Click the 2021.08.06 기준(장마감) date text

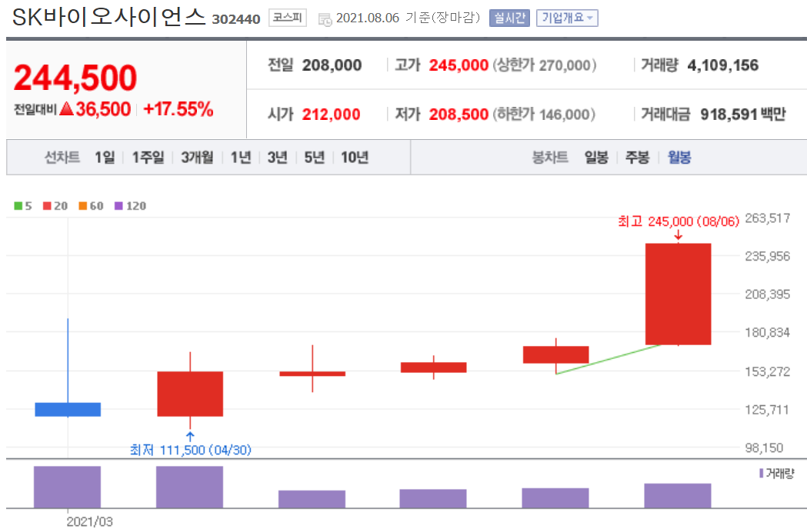(x=409, y=18)
